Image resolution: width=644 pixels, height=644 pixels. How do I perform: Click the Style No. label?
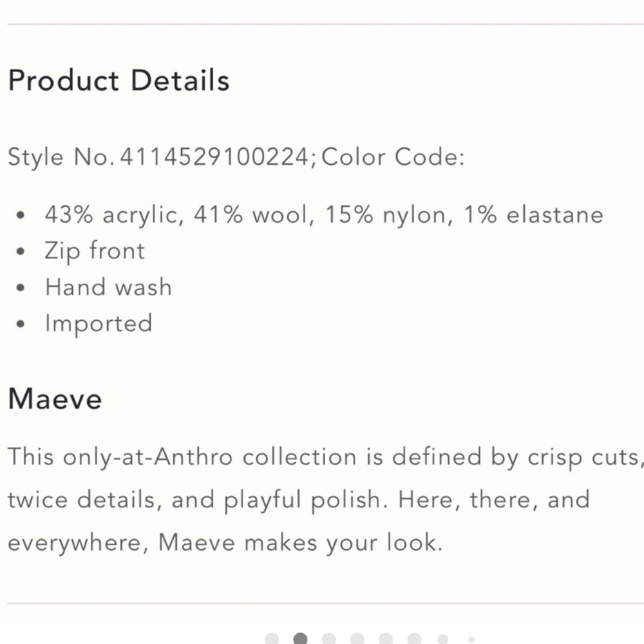(61, 157)
